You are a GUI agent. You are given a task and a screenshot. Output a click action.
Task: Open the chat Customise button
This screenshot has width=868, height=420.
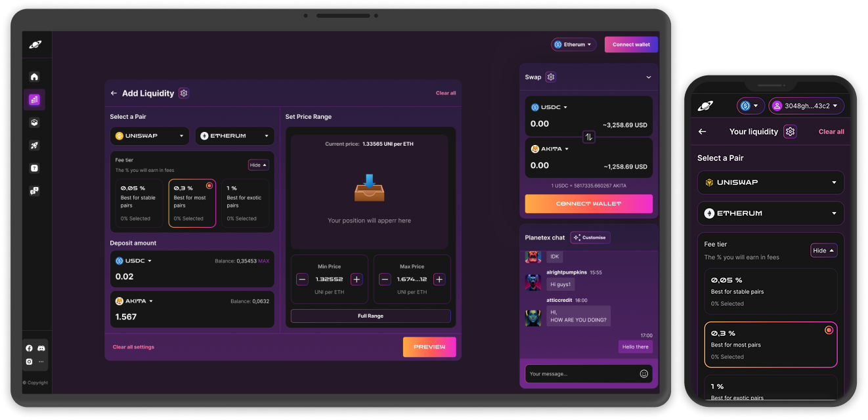[x=590, y=238]
